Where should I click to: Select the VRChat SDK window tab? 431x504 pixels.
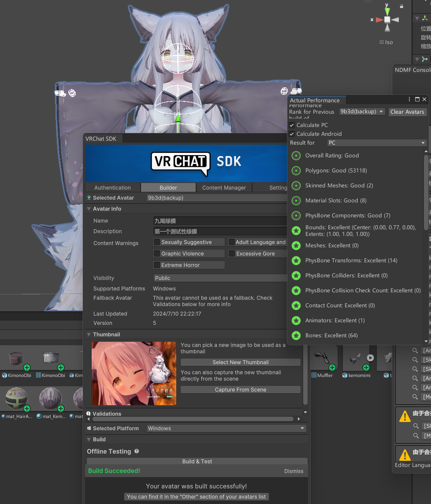102,138
